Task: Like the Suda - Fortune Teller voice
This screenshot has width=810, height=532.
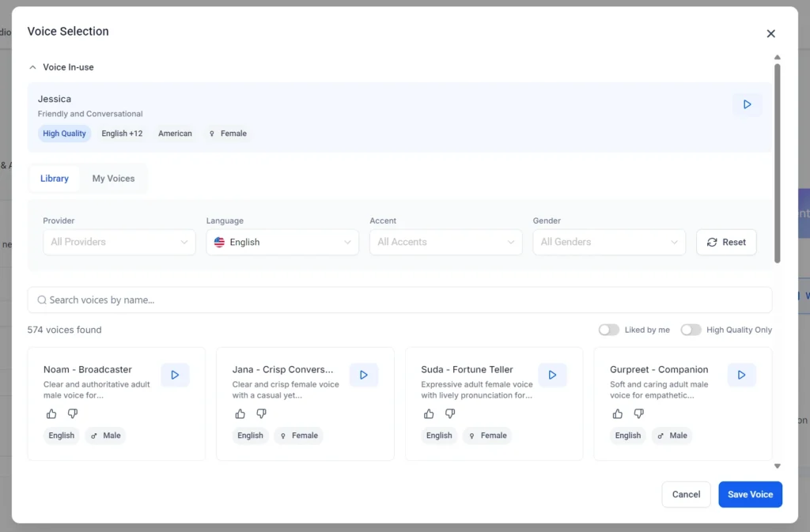Action: [x=429, y=414]
